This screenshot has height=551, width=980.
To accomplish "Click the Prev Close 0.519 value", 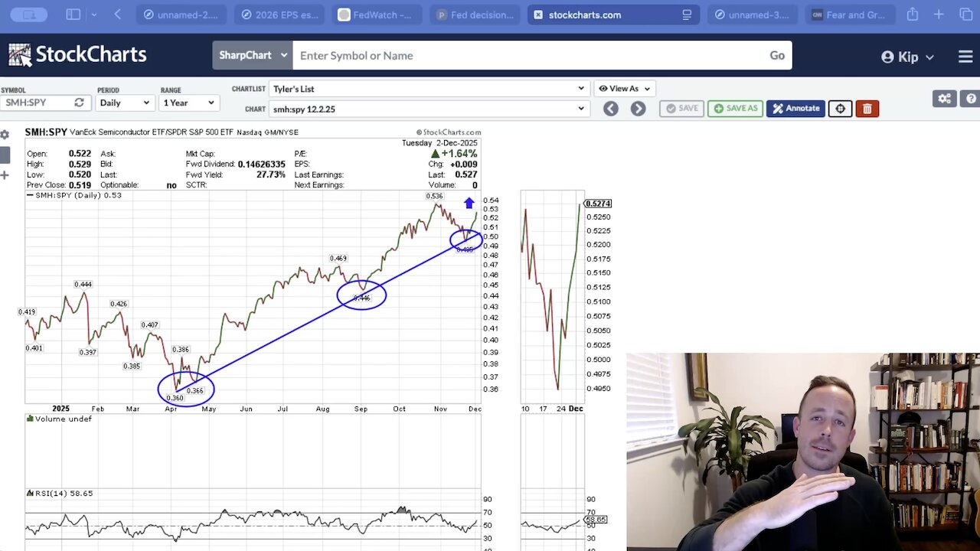I will (x=80, y=185).
